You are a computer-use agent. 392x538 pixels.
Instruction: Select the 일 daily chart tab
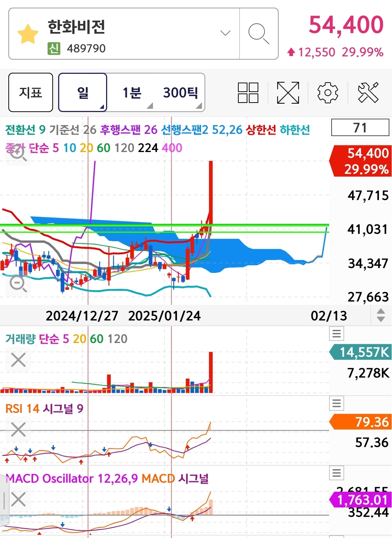[83, 92]
